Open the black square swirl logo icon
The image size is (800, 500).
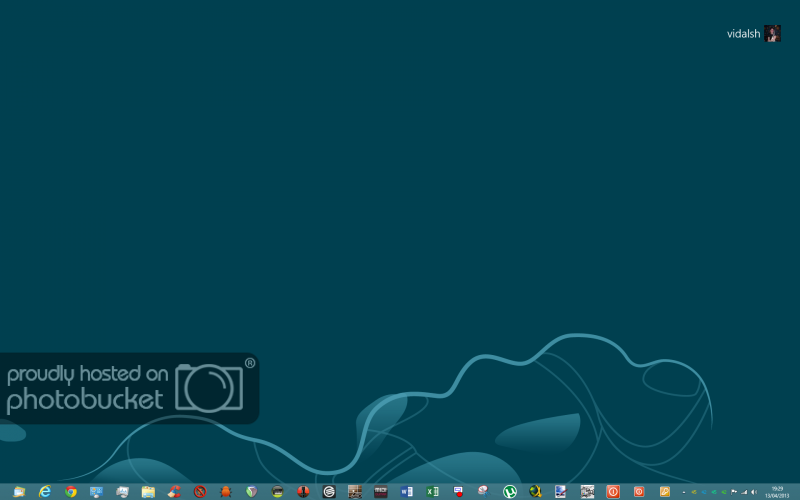[x=329, y=491]
